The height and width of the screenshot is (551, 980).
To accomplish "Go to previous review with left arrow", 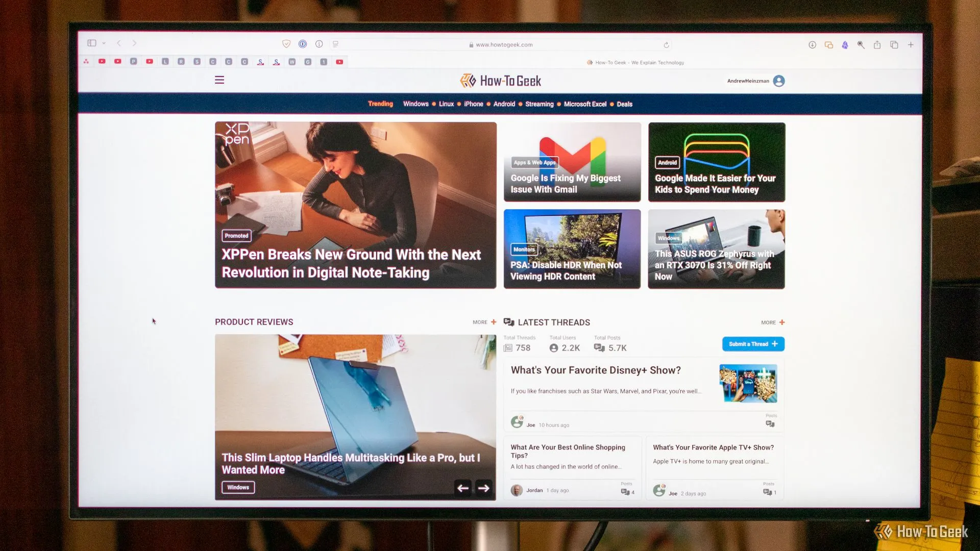I will (x=463, y=488).
